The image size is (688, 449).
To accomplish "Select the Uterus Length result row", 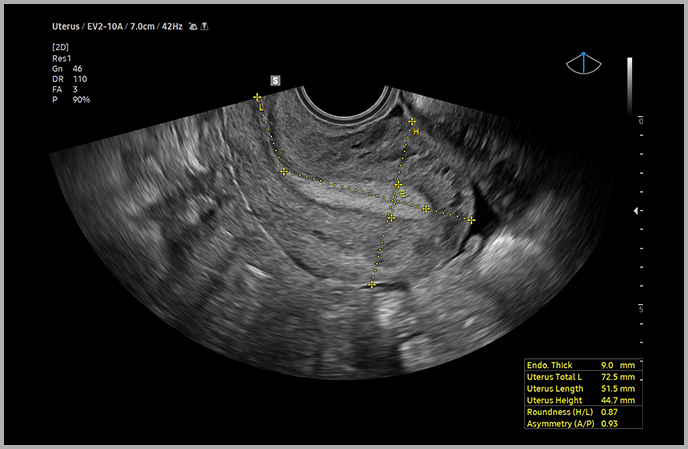I will pyautogui.click(x=581, y=388).
